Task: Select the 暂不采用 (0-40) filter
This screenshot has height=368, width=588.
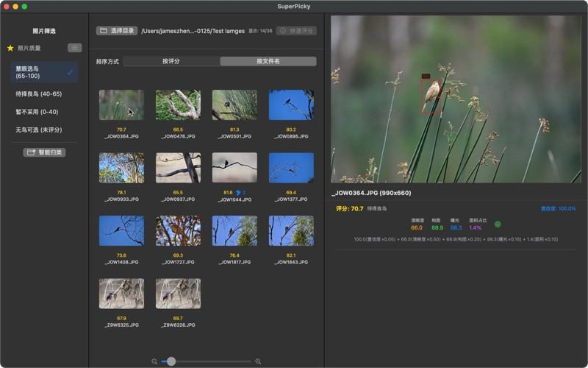Action: (37, 112)
